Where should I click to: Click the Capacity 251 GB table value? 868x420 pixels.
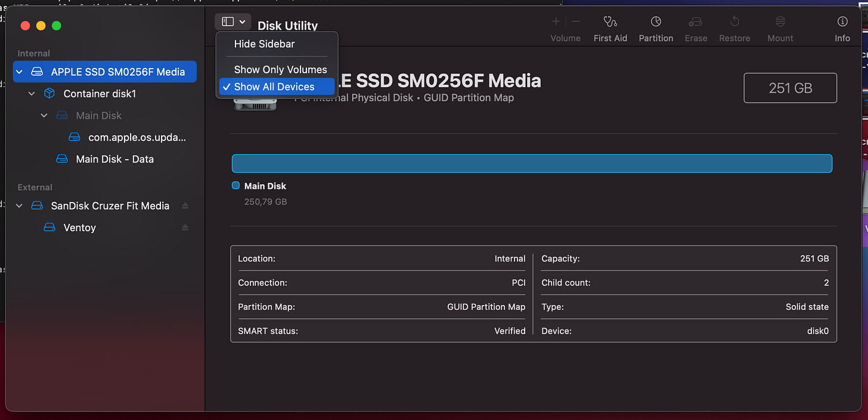(x=814, y=259)
